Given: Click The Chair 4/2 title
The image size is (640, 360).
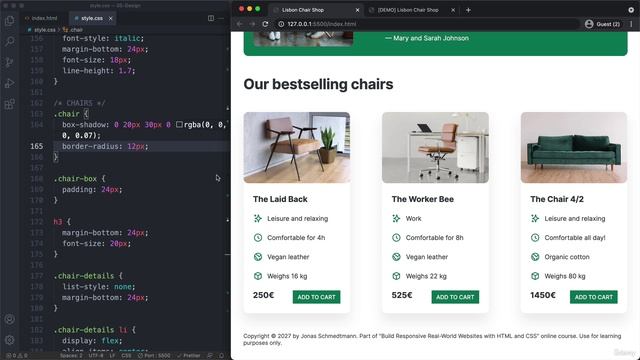Looking at the screenshot, I should tap(557, 199).
